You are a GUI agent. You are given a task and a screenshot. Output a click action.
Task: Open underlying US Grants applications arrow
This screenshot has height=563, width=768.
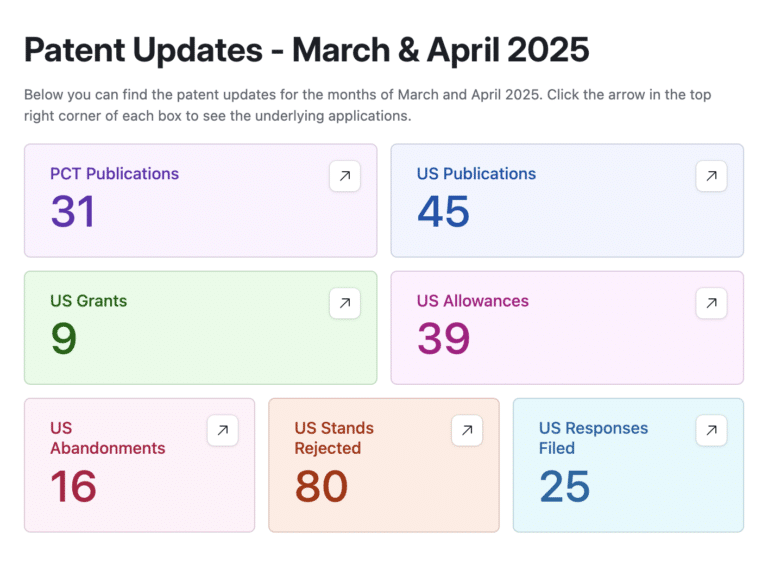[x=345, y=303]
